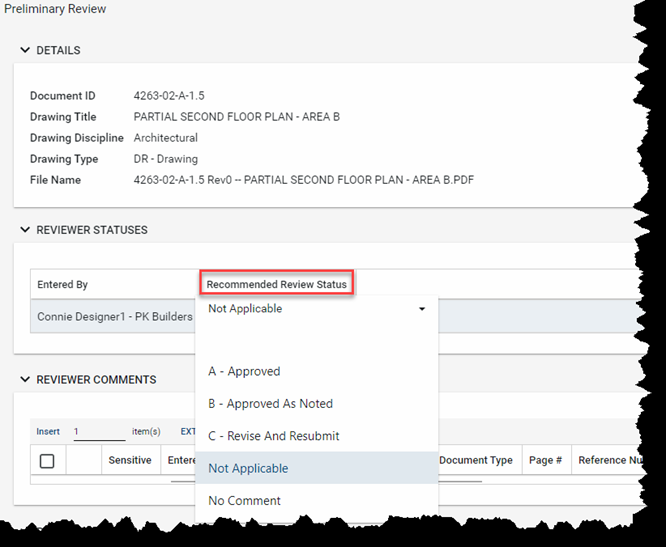Select the Connie Designer1 - PK Builders row

[x=115, y=317]
